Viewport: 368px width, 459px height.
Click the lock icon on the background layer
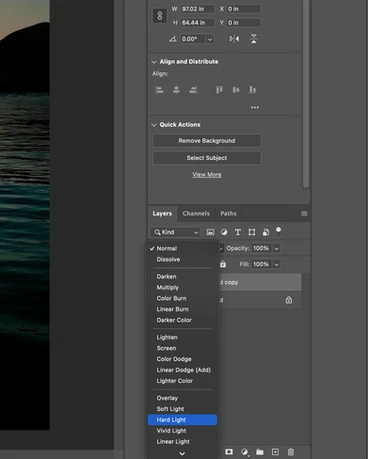[x=289, y=300]
